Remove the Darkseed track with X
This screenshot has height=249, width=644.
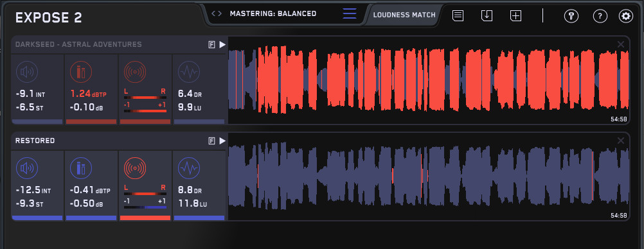point(621,44)
